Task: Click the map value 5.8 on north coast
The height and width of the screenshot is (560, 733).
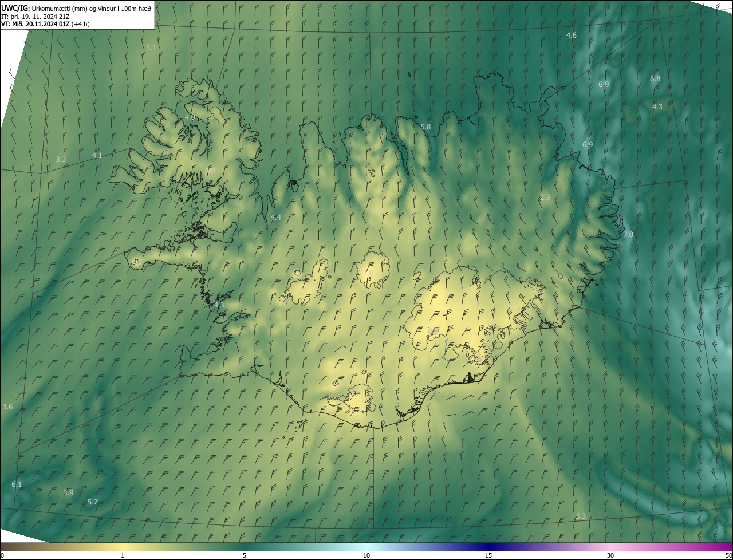Action: [425, 127]
